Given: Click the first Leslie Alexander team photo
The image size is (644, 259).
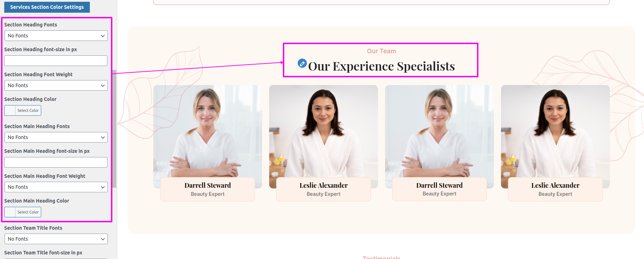Looking at the screenshot, I should [x=323, y=131].
